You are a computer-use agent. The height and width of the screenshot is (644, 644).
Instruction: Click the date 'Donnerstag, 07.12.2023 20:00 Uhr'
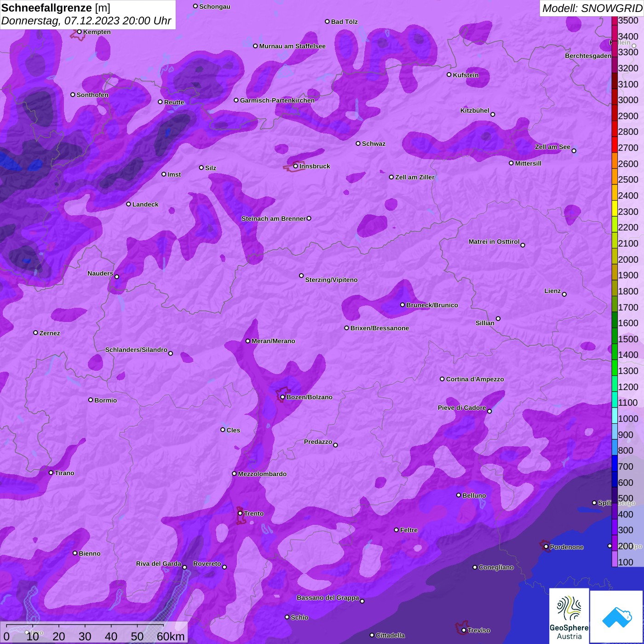point(86,21)
